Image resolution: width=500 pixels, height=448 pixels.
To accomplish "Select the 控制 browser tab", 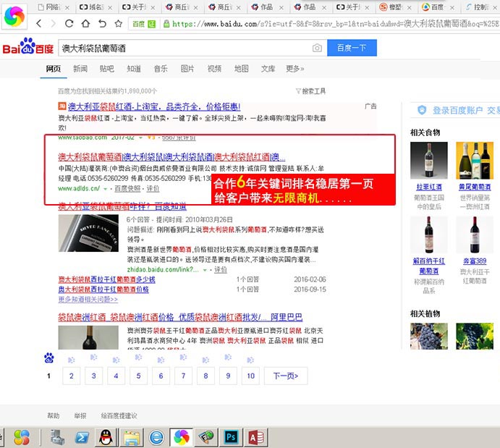I will click(x=481, y=7).
